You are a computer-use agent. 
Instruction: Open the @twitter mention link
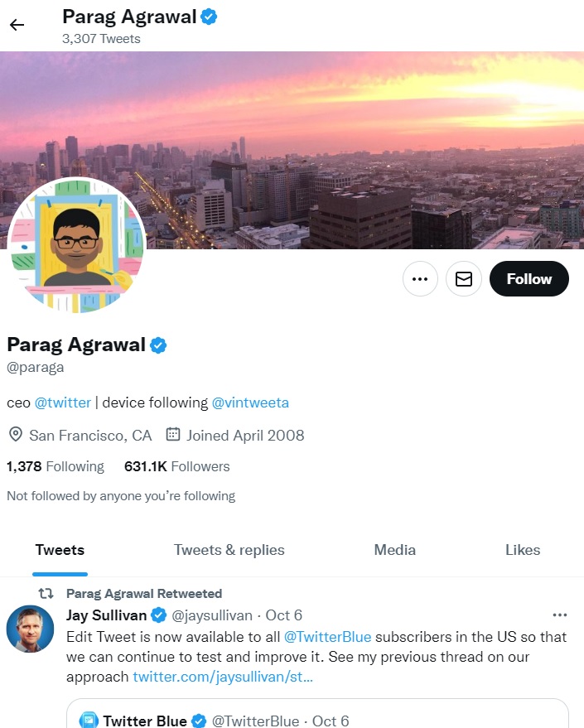point(63,403)
